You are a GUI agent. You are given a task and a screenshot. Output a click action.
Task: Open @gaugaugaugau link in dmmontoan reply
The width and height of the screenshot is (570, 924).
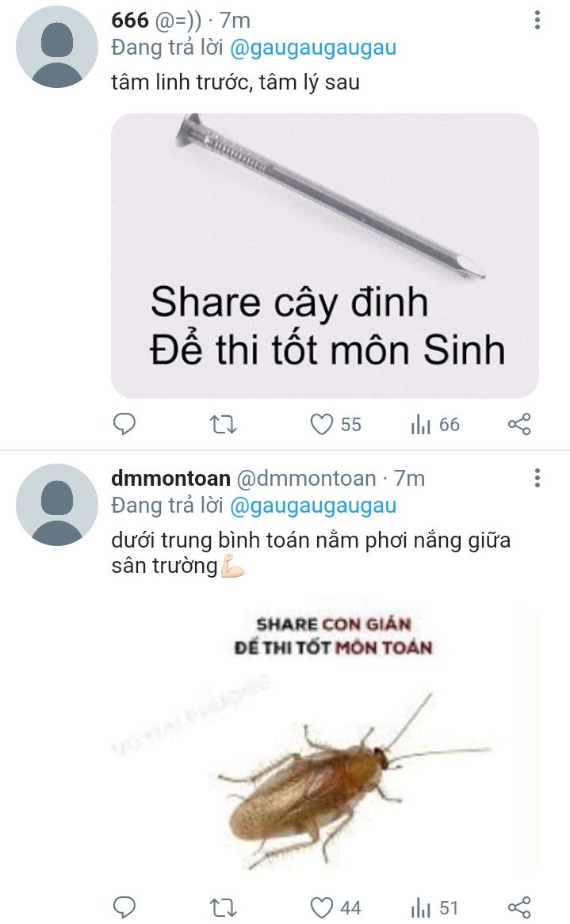(x=313, y=506)
